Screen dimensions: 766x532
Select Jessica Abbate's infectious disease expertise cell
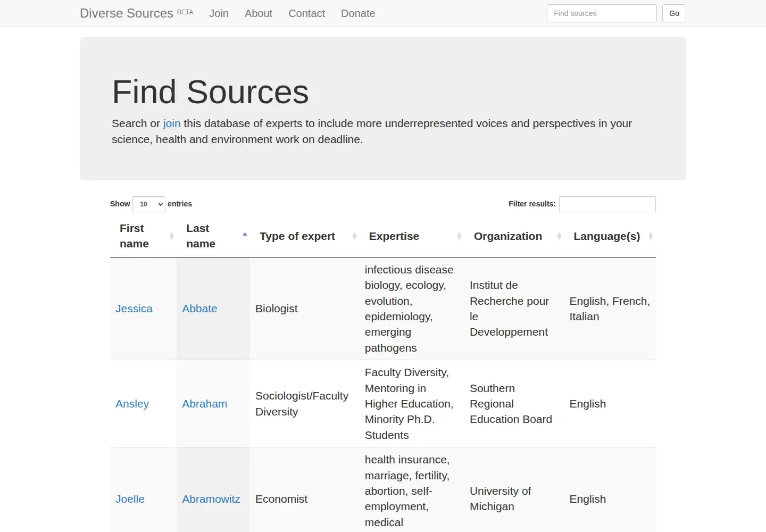pyautogui.click(x=412, y=309)
